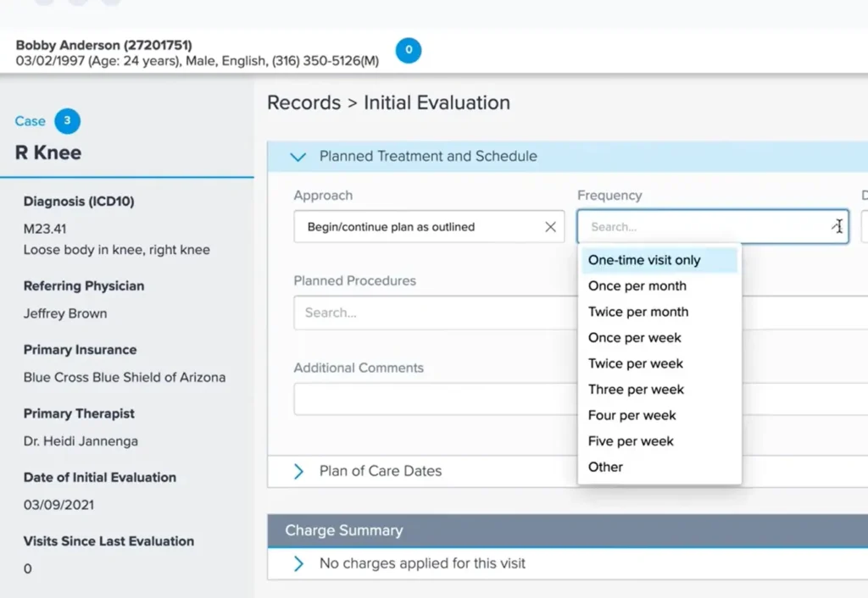This screenshot has width=868, height=598.
Task: Click the blue notification badge showing 0
Action: click(409, 50)
